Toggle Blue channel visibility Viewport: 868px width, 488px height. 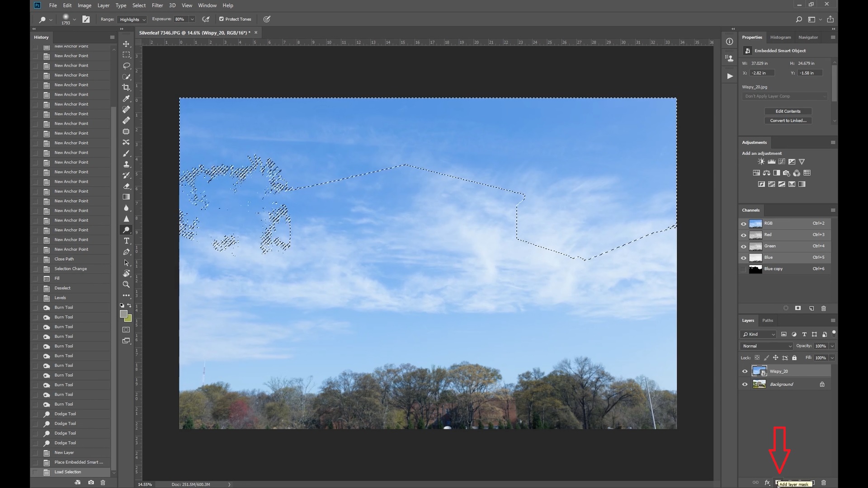(x=744, y=258)
